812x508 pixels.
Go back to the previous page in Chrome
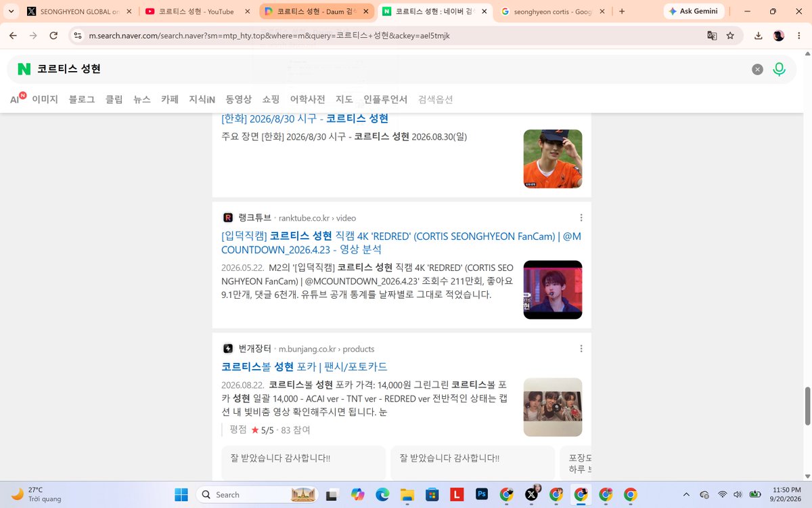tap(14, 35)
